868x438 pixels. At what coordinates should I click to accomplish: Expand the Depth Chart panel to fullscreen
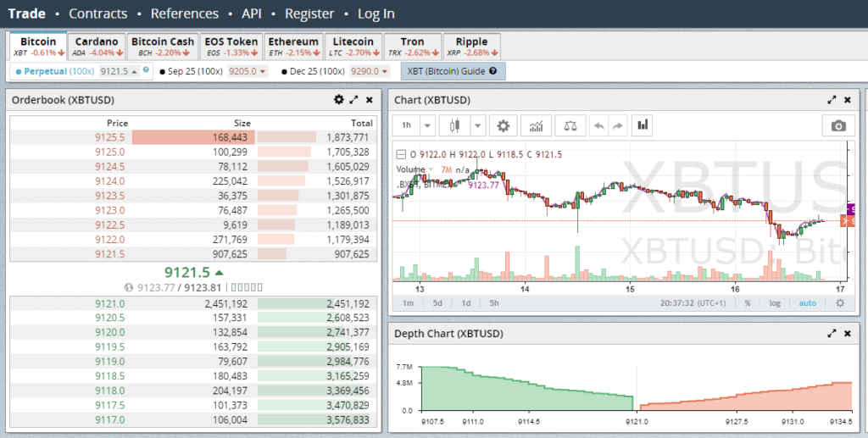(x=832, y=334)
